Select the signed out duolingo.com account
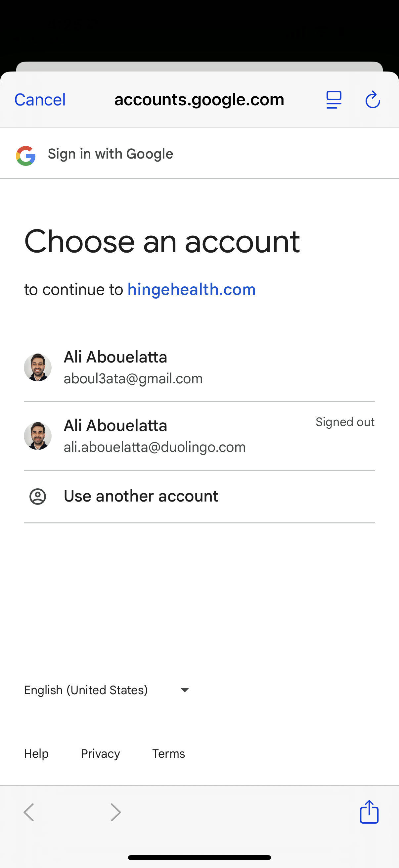The image size is (399, 868). tap(152, 436)
